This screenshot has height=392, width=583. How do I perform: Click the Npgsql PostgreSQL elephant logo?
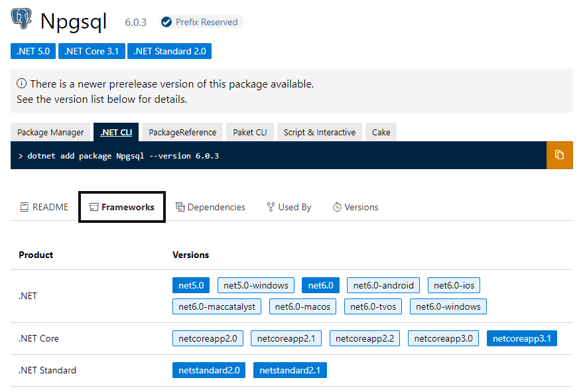tap(21, 19)
